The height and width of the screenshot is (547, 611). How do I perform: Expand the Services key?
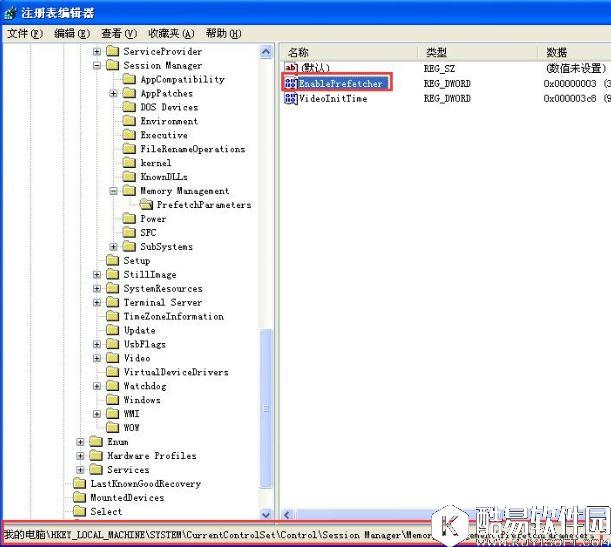pos(80,470)
